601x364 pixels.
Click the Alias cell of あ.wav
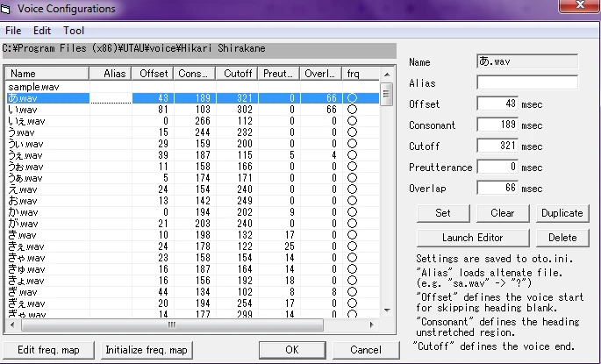pyautogui.click(x=111, y=98)
